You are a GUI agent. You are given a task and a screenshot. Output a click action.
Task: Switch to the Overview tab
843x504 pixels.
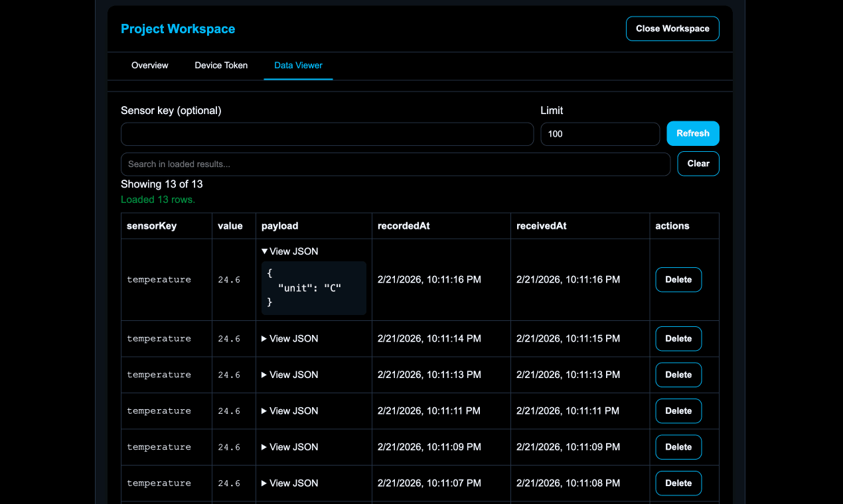149,65
